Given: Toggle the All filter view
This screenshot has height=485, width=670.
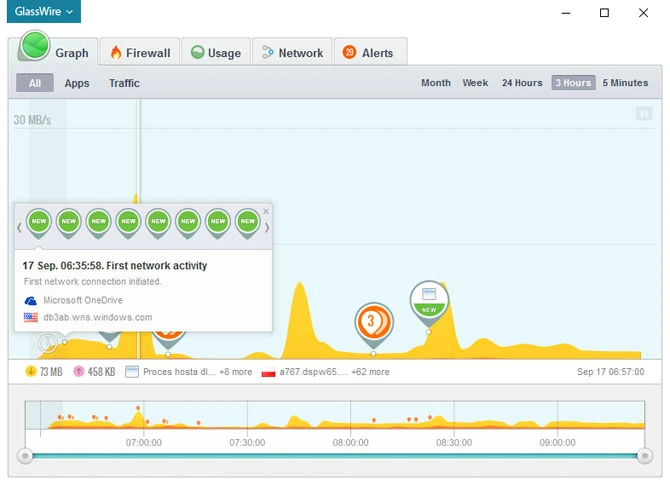Looking at the screenshot, I should coord(35,83).
